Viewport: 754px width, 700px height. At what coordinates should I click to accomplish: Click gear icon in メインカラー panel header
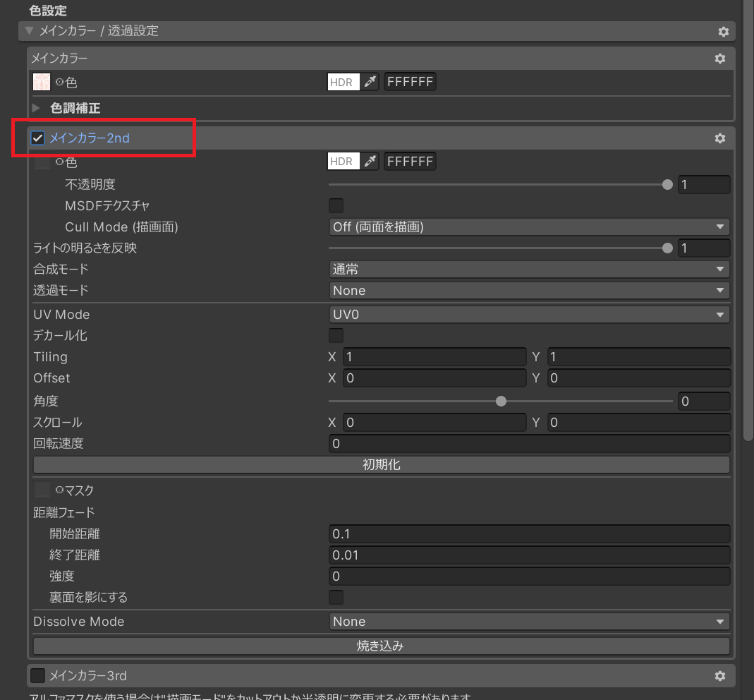[x=719, y=59]
